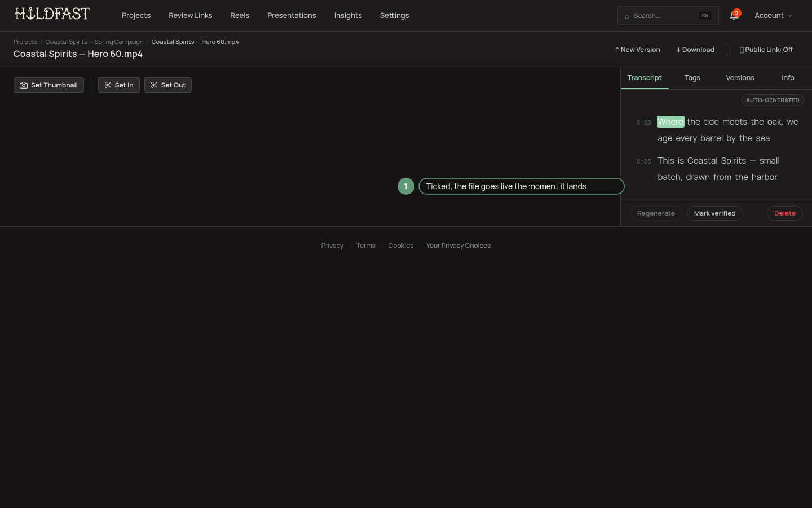Toggle the Public Link: Off setting

766,50
